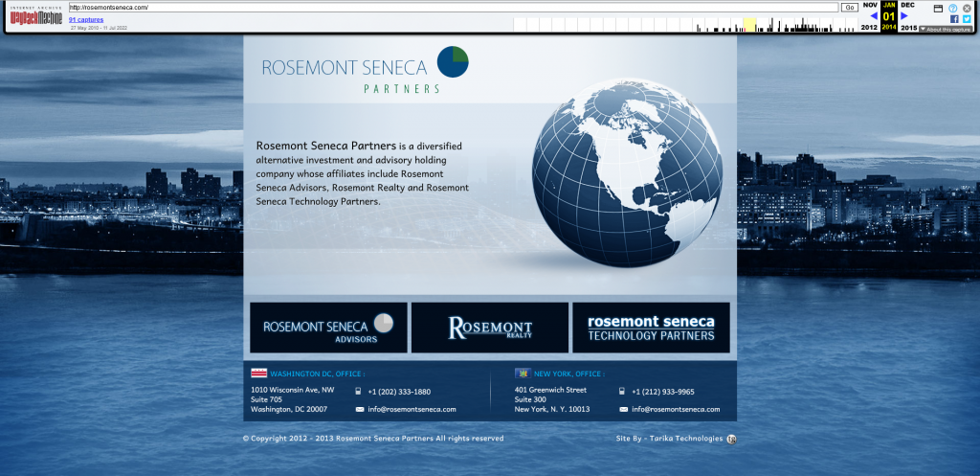Open Rosemont Seneca Technology Partners banner

coord(651,328)
